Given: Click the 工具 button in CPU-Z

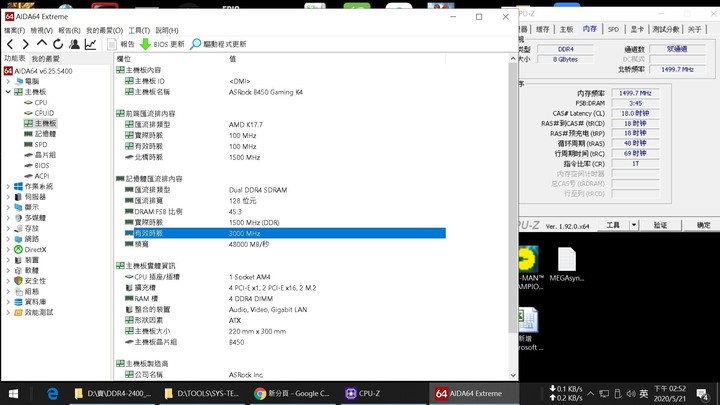Looking at the screenshot, I should [x=613, y=225].
